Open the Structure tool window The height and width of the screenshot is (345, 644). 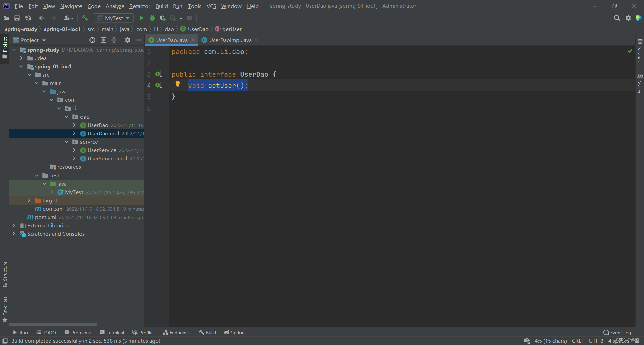pos(5,275)
